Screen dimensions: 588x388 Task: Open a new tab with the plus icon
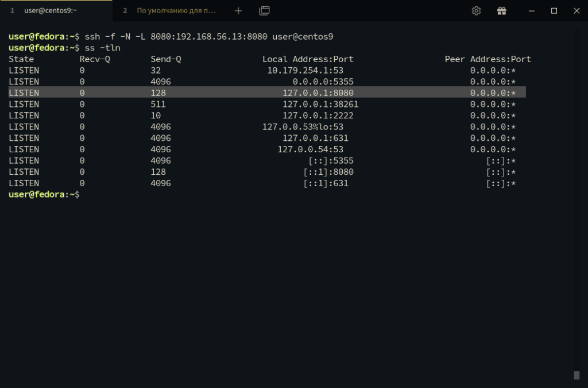(x=238, y=11)
